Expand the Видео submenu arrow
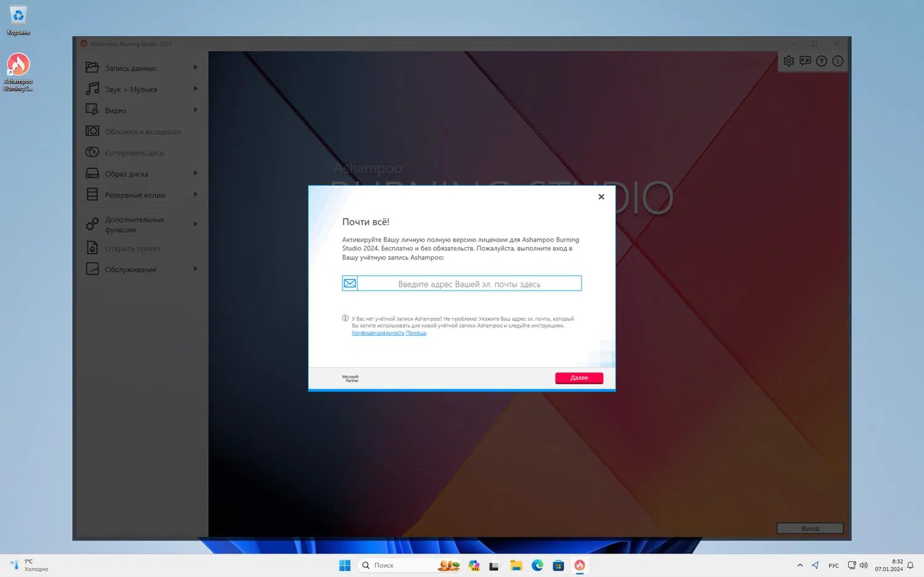The width and height of the screenshot is (924, 577). click(195, 110)
